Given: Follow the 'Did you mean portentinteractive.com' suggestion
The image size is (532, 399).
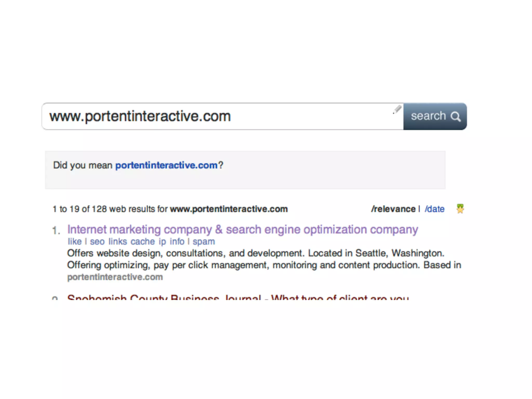Looking at the screenshot, I should pyautogui.click(x=166, y=165).
